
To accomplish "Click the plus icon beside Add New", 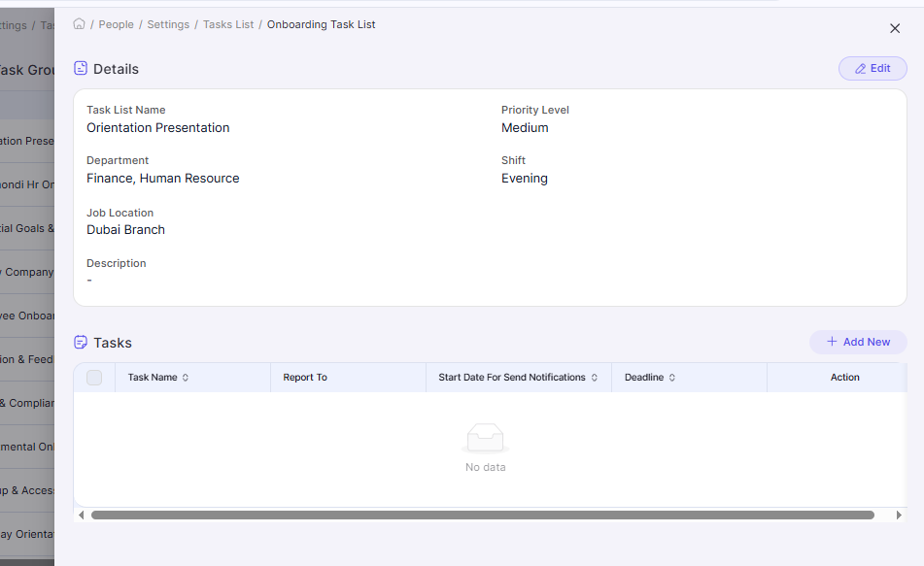I will pos(832,342).
